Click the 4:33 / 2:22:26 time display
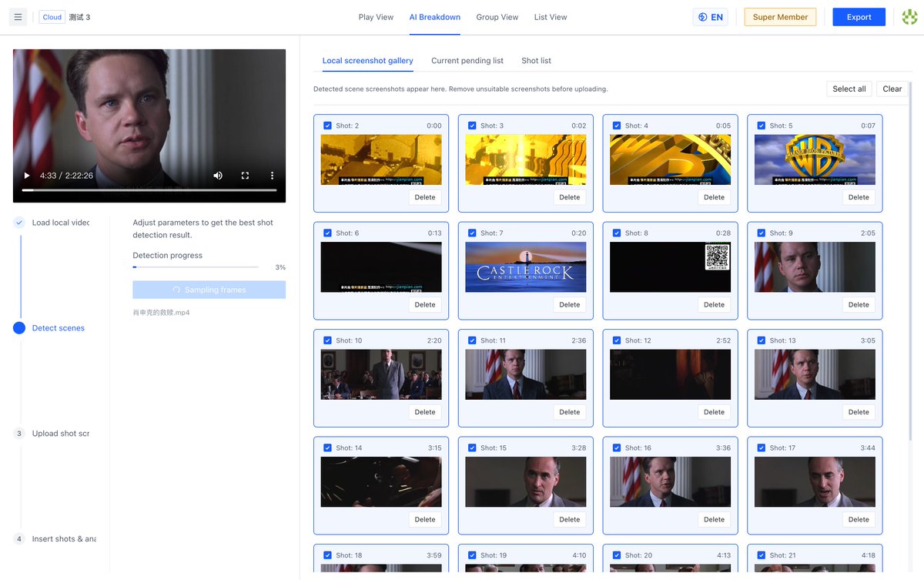This screenshot has width=924, height=580. click(x=67, y=176)
